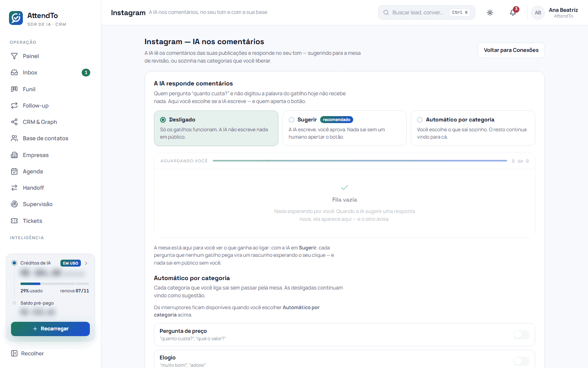
Task: Select the Sugerir radio option
Action: 292,120
